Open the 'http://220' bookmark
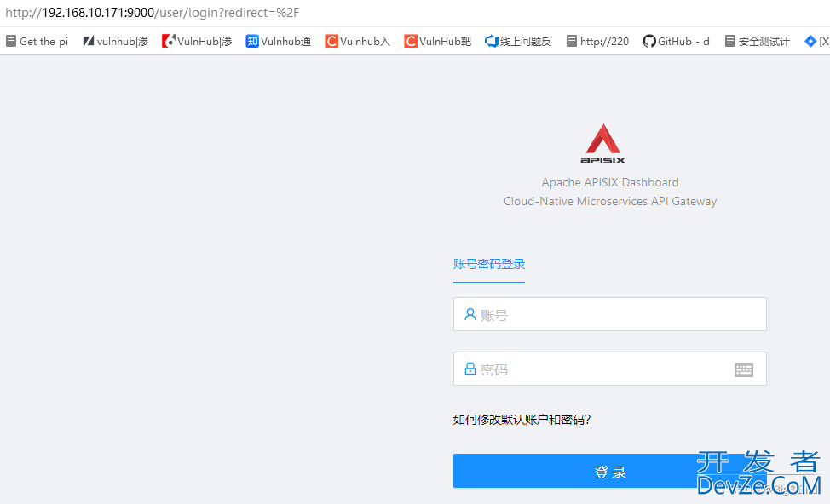This screenshot has height=504, width=830. (597, 41)
